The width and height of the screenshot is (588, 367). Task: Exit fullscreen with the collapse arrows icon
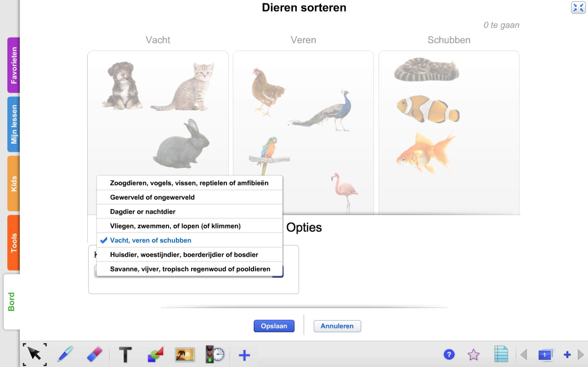coord(578,8)
